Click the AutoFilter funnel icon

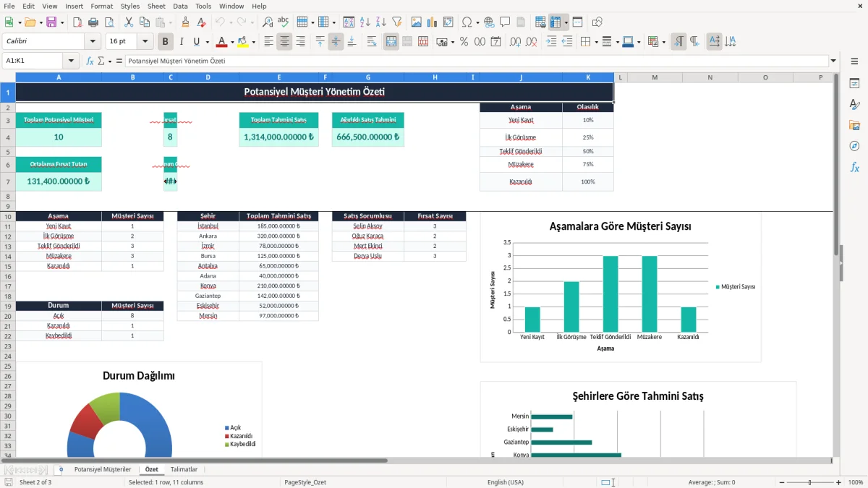(396, 22)
